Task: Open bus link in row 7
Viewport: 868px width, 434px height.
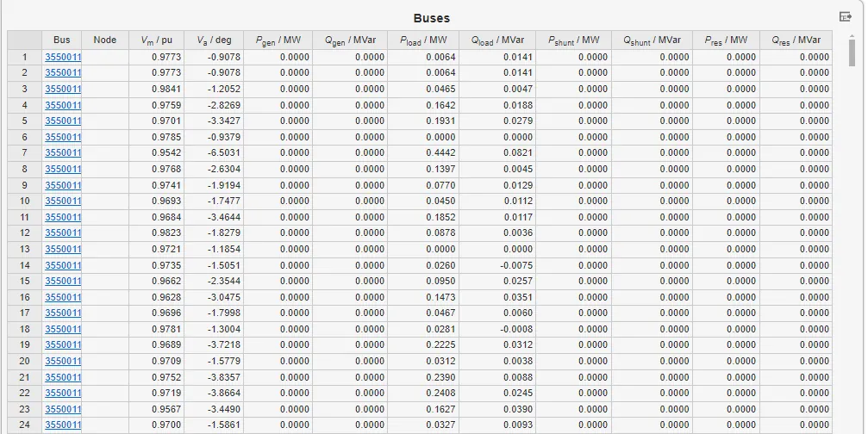Action: coord(63,152)
